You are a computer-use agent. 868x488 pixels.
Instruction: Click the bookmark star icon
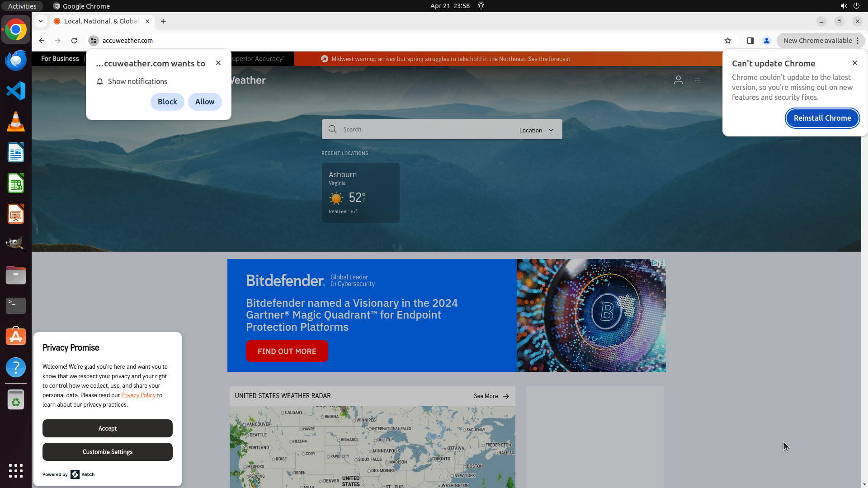[x=728, y=41]
